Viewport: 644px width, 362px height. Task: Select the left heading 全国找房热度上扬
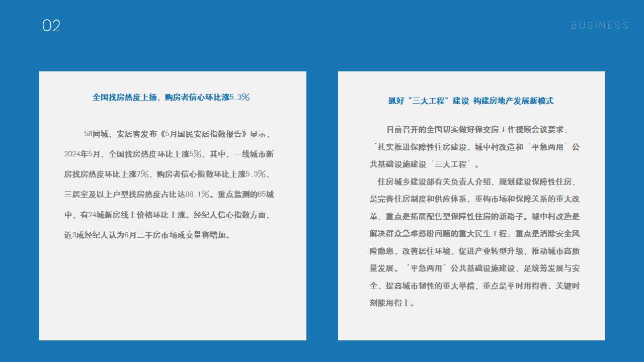(x=171, y=98)
